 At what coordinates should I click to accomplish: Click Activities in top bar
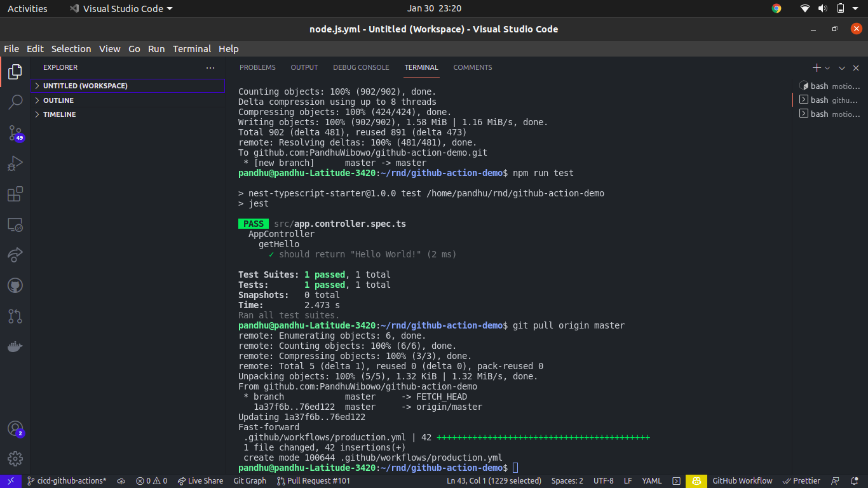(x=27, y=9)
